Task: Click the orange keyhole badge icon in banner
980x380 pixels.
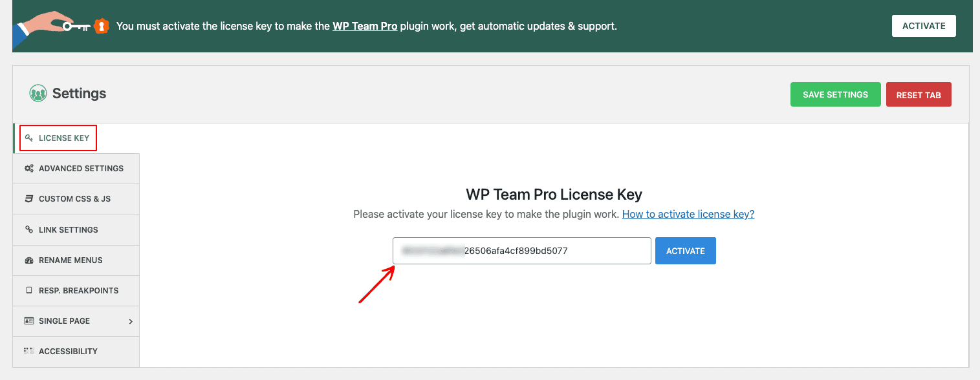Action: [x=102, y=26]
